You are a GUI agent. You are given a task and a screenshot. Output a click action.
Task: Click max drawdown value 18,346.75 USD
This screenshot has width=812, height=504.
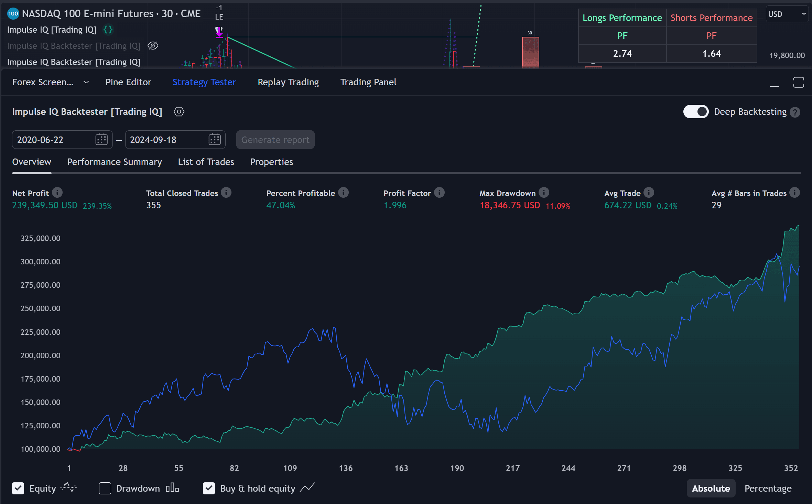tap(510, 205)
